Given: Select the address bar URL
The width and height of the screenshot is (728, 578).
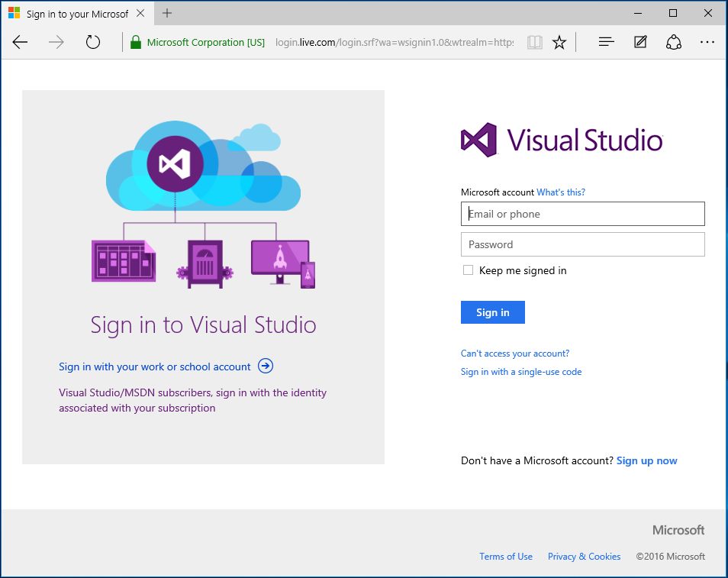Looking at the screenshot, I should point(382,42).
